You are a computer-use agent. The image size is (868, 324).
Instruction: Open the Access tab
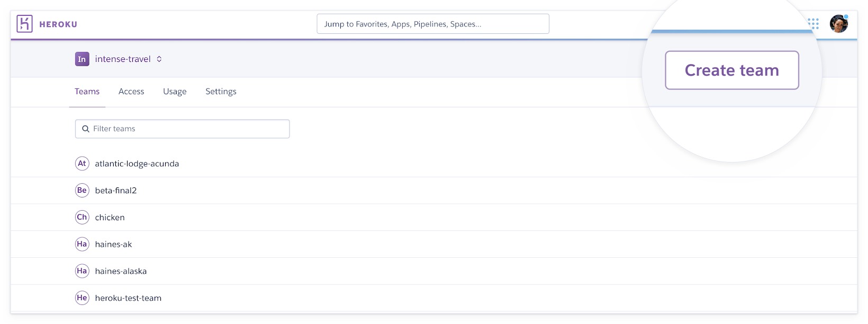131,92
